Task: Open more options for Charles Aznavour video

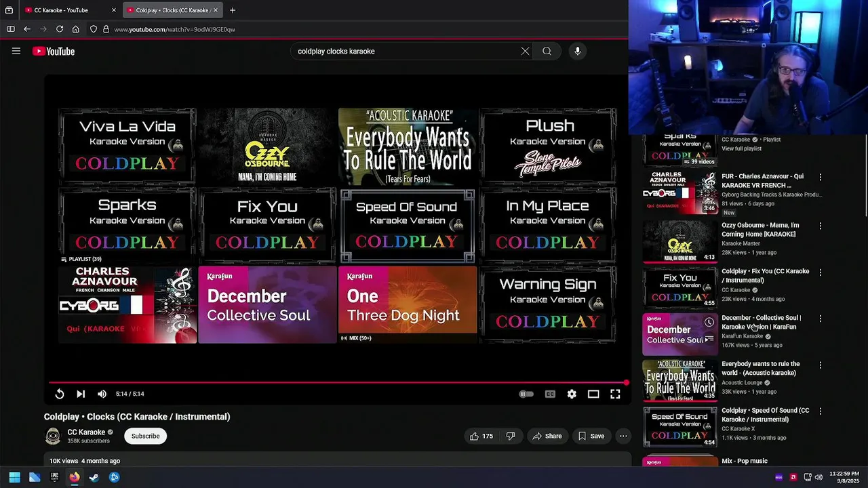Action: pyautogui.click(x=821, y=177)
